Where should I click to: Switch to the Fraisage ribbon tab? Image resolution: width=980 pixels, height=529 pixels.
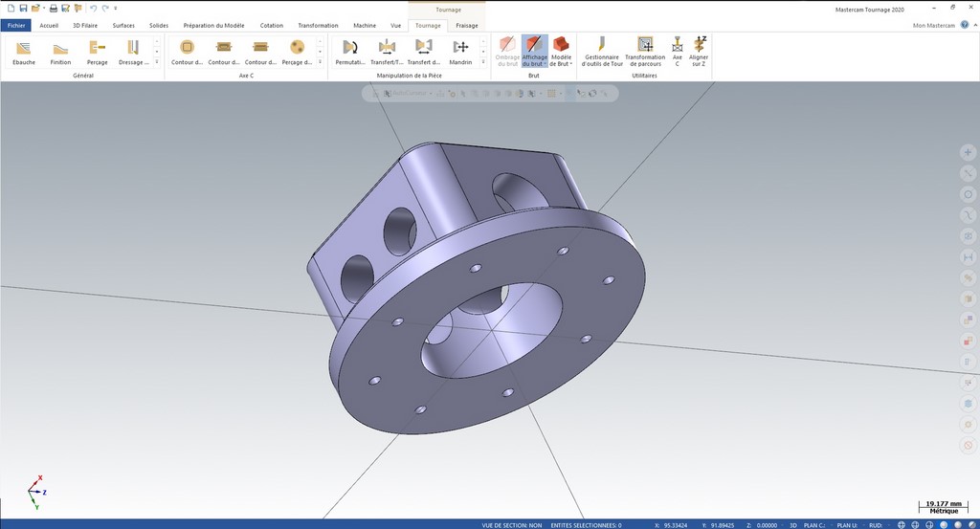coord(467,25)
